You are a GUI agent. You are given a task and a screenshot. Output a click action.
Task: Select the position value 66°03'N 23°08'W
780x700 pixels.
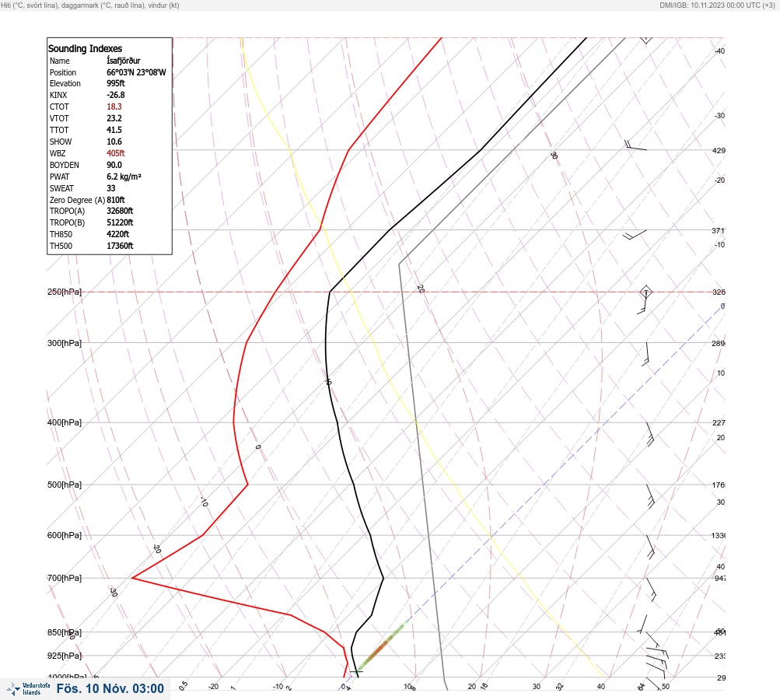coord(136,72)
